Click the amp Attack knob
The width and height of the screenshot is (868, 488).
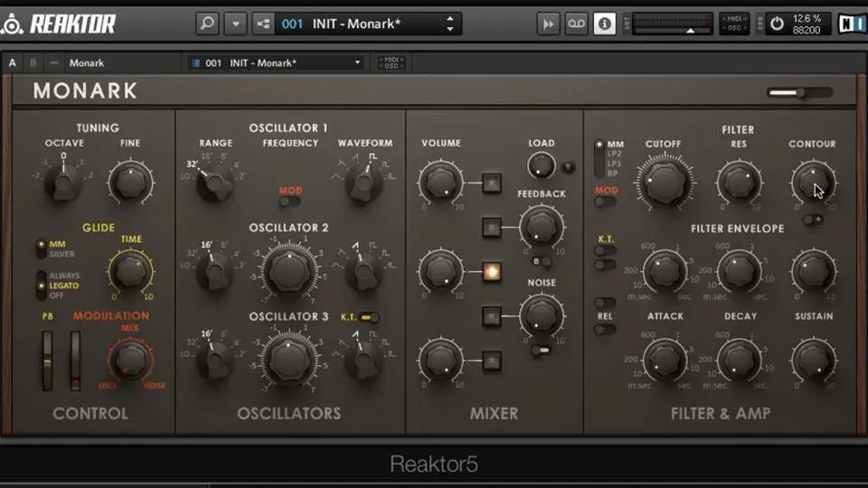point(665,361)
